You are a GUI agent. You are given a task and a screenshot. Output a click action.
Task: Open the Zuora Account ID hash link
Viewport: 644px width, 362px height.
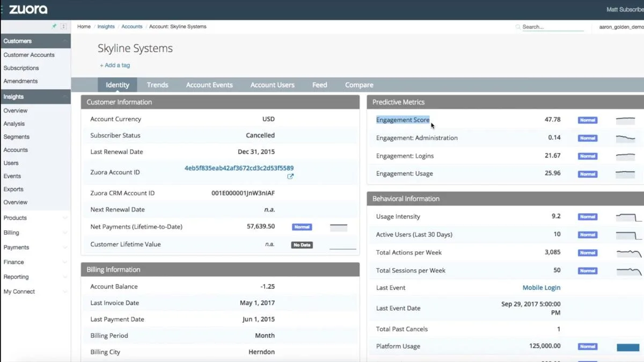[239, 168]
